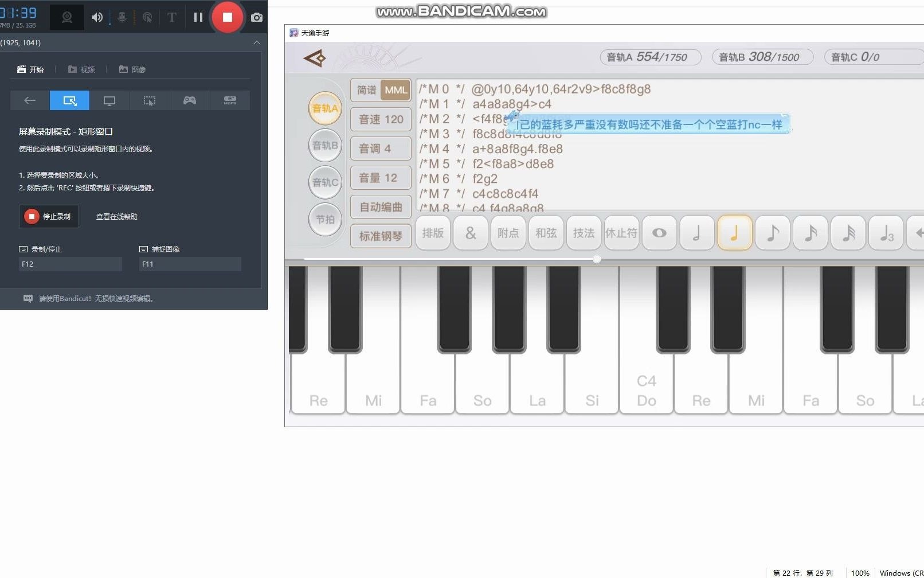Switch notation to 简谱
The image size is (924, 578).
tap(366, 90)
